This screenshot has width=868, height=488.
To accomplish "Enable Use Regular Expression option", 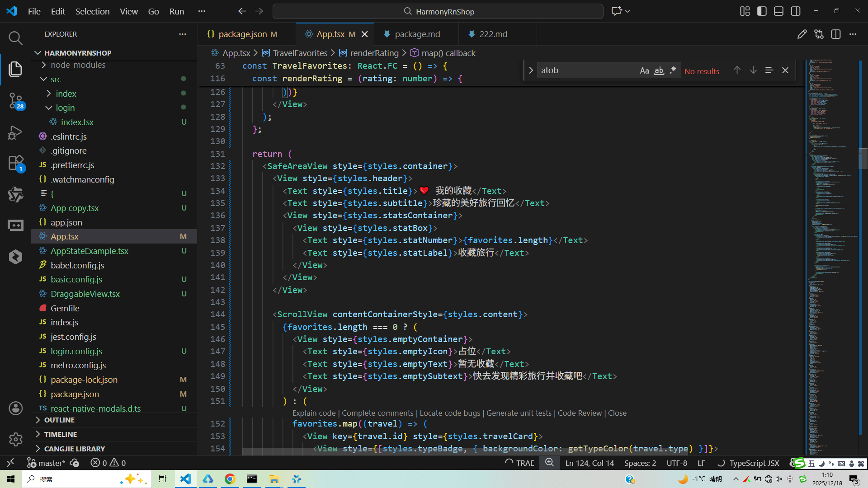I will click(673, 70).
